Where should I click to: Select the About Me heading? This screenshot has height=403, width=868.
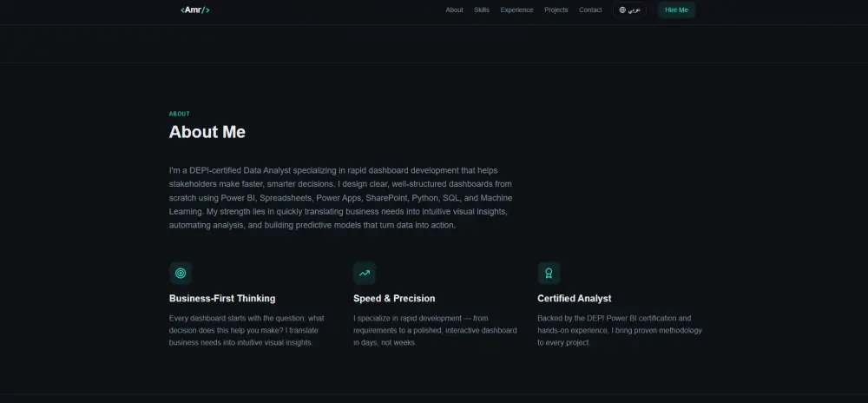(207, 132)
